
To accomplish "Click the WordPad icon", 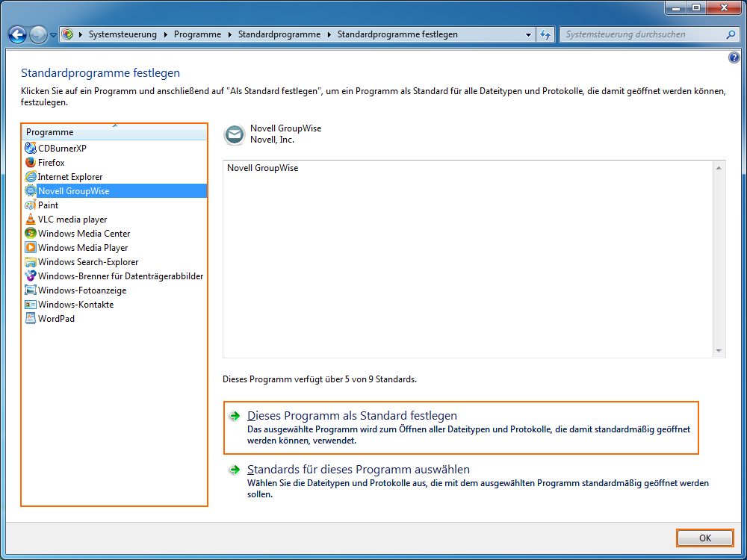I will pyautogui.click(x=31, y=319).
